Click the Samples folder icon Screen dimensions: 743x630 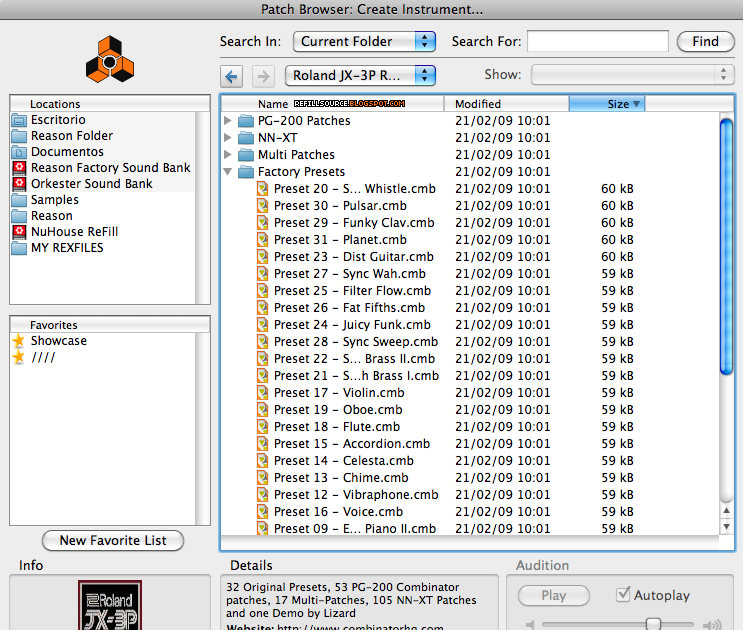19,199
